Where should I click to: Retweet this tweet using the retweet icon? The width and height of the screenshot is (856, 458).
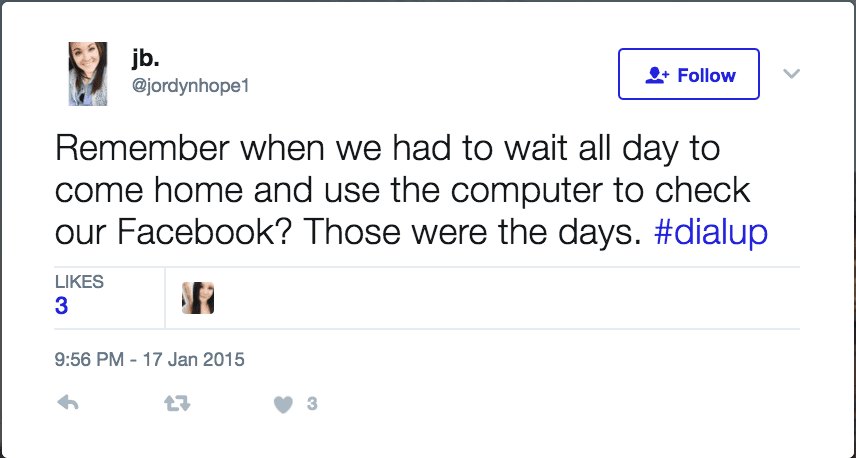(x=177, y=403)
